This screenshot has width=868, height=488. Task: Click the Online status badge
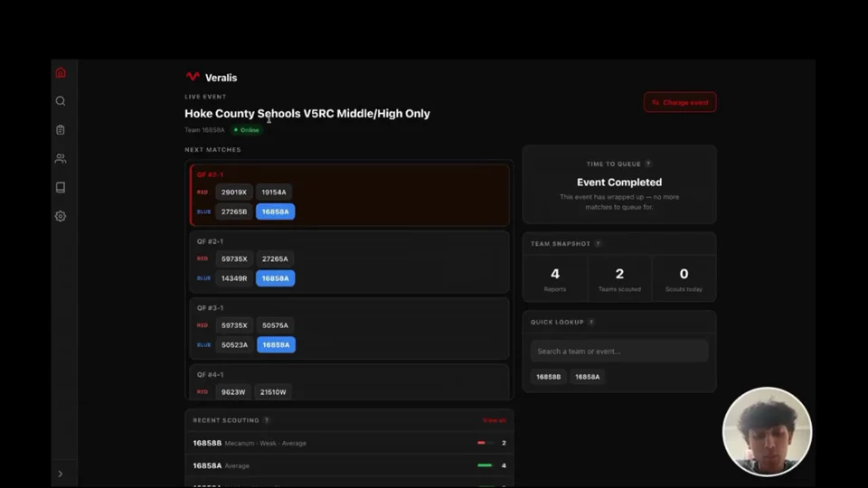coord(246,130)
